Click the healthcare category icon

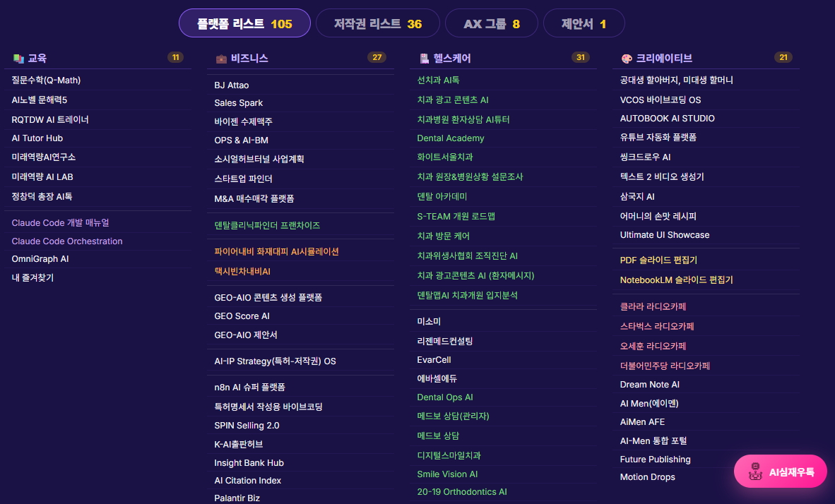click(425, 59)
